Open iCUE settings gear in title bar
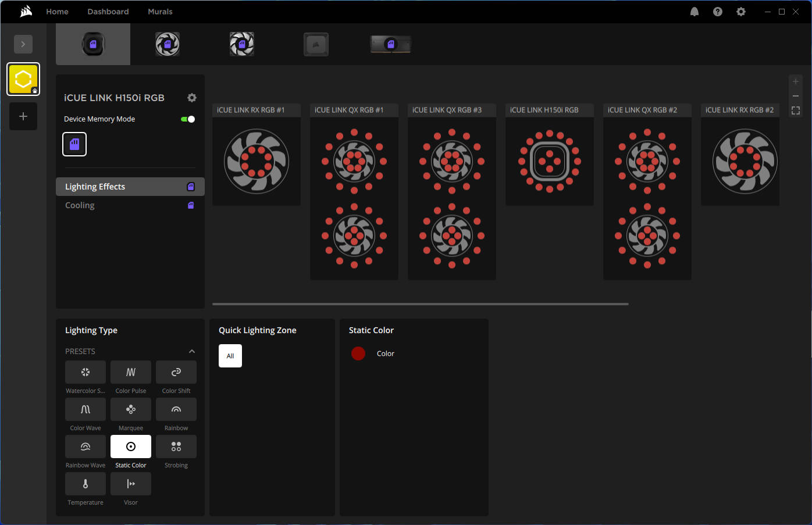 (741, 12)
